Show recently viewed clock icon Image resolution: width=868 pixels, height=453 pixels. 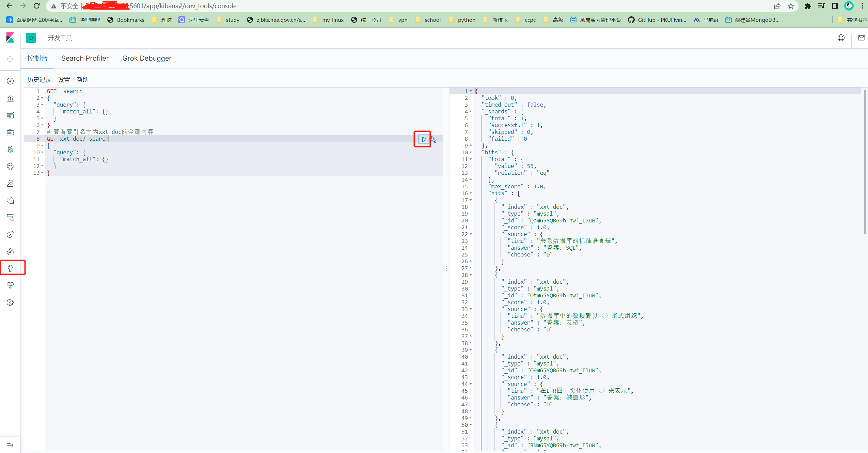[10, 59]
